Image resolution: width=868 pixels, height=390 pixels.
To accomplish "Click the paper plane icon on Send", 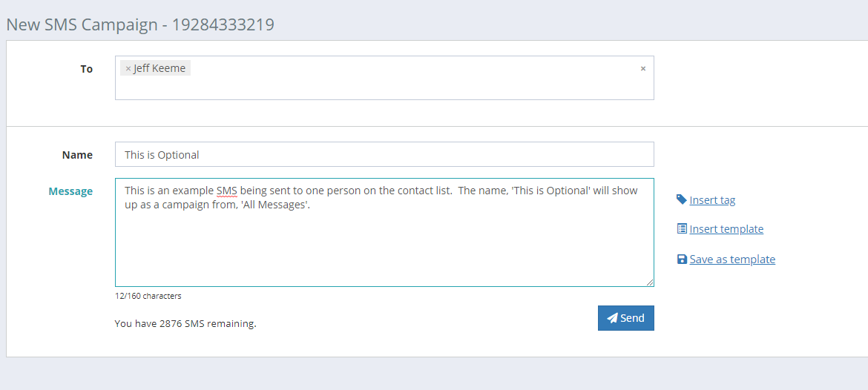I will [612, 318].
